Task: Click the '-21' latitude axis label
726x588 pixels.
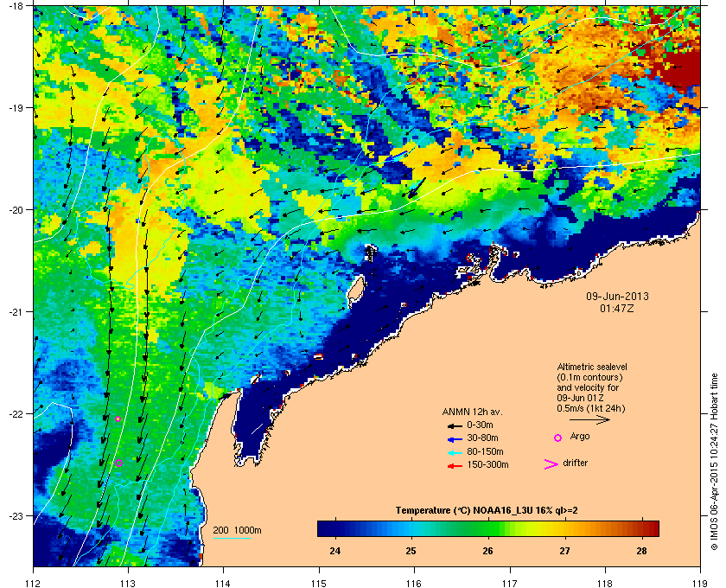Action: (x=16, y=311)
